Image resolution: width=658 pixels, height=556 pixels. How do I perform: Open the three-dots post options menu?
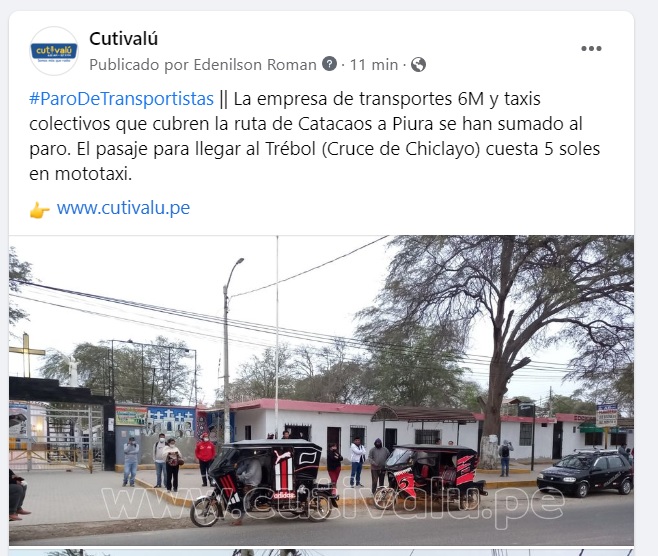[591, 49]
